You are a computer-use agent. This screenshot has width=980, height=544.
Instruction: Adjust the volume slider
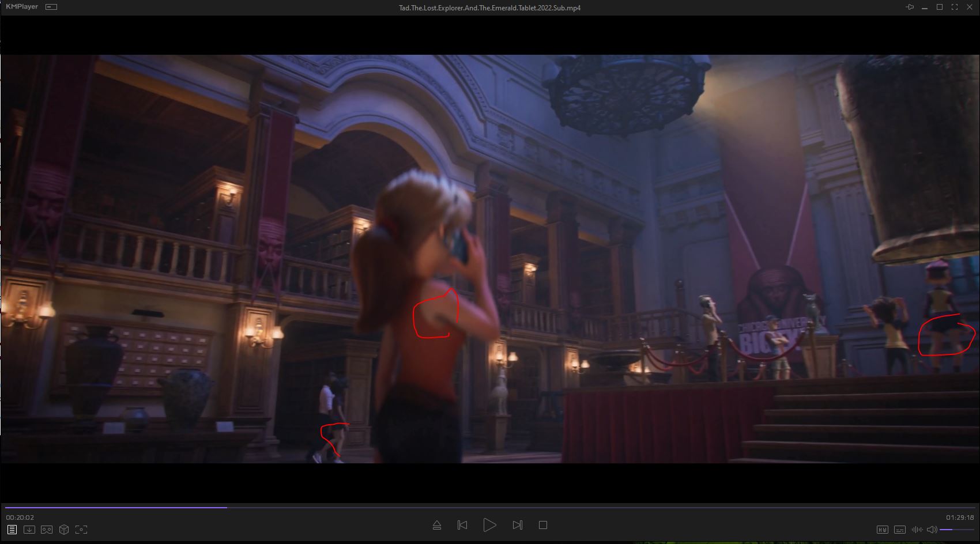click(x=956, y=530)
